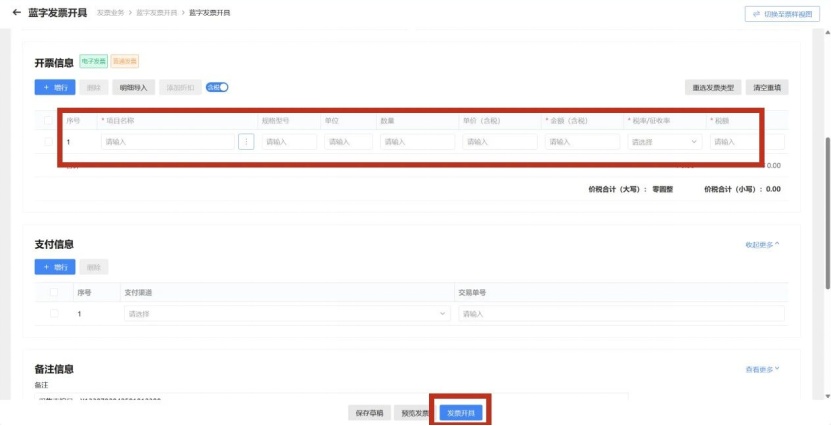Click the back arrow beside 蓝字发票开具

pyautogui.click(x=15, y=13)
